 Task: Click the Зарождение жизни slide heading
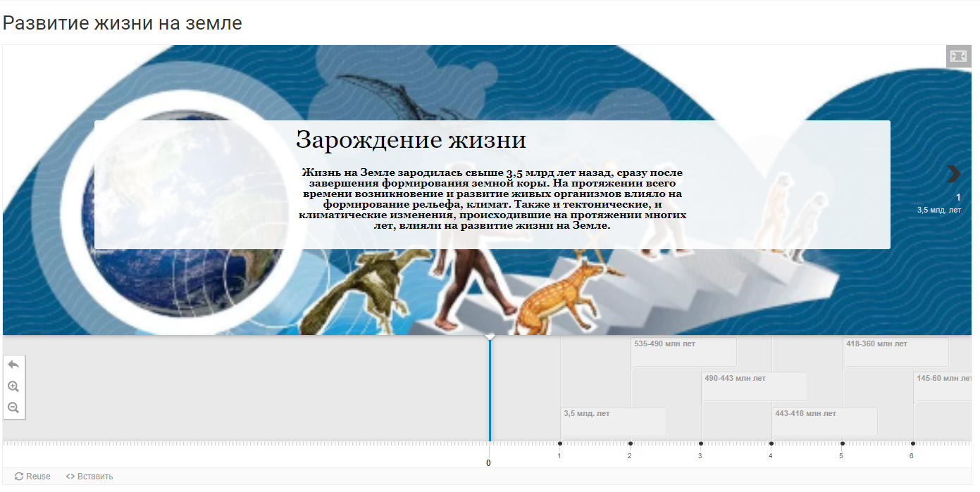click(411, 140)
